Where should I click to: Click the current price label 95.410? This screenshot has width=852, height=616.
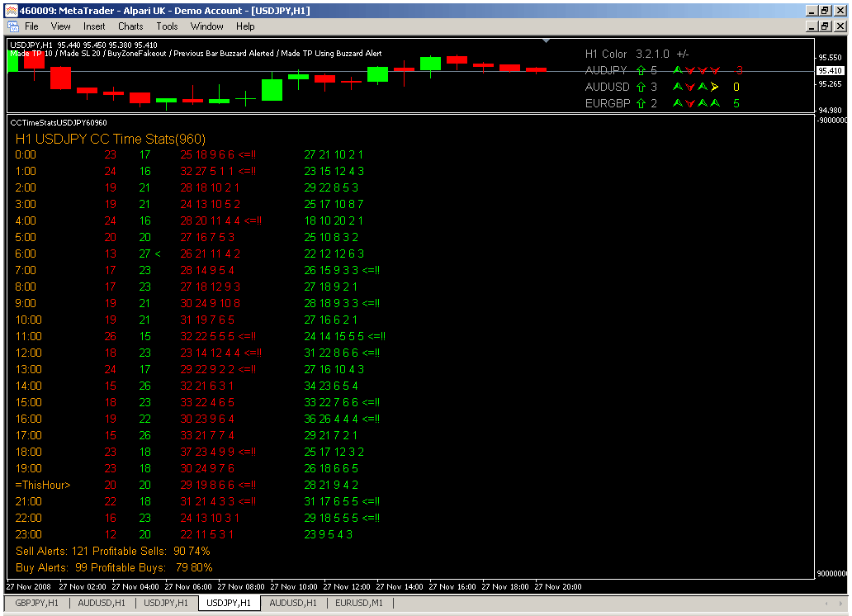pos(829,71)
